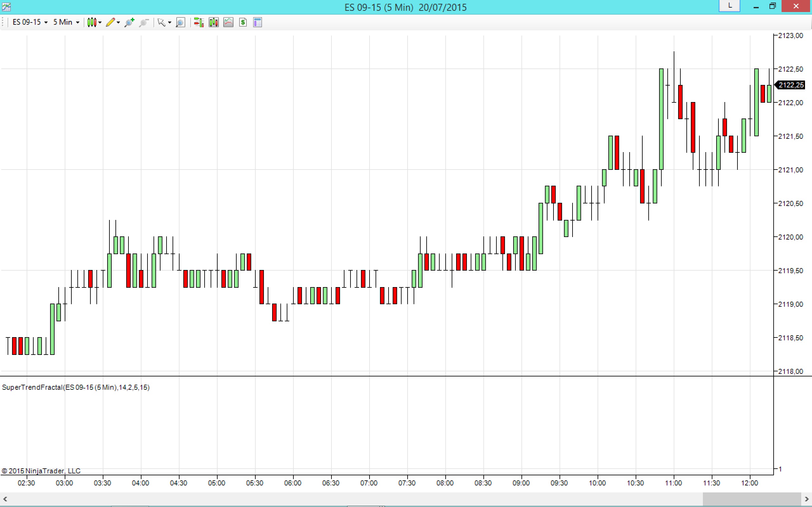Click the SuperTrendFractal indicator label
This screenshot has height=507, width=812.
76,387
